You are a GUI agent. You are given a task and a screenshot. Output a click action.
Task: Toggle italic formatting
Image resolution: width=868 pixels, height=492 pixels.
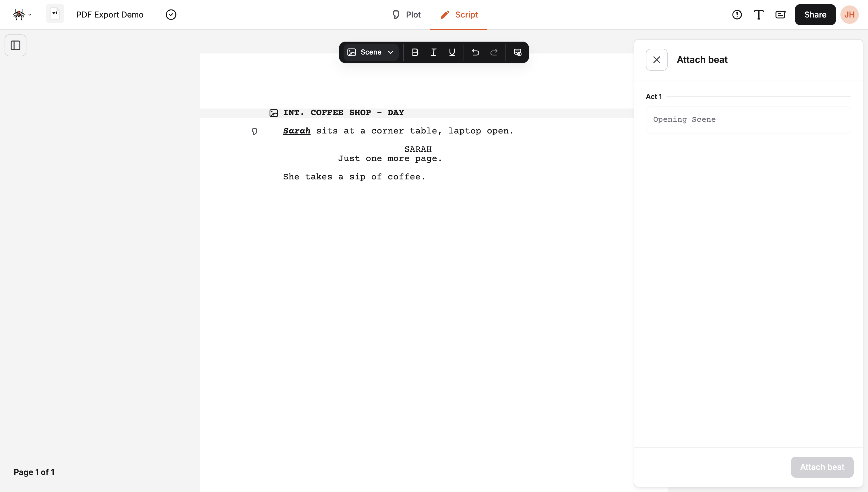[433, 52]
